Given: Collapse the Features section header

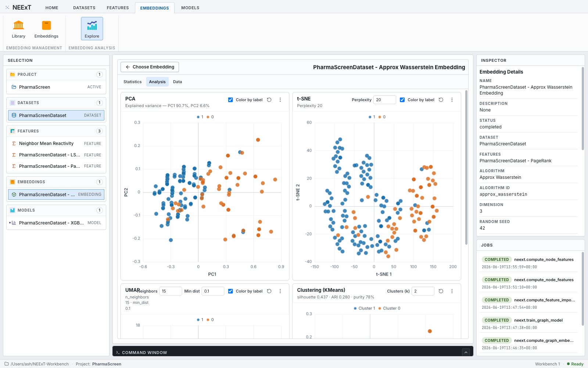Looking at the screenshot, I should point(56,131).
